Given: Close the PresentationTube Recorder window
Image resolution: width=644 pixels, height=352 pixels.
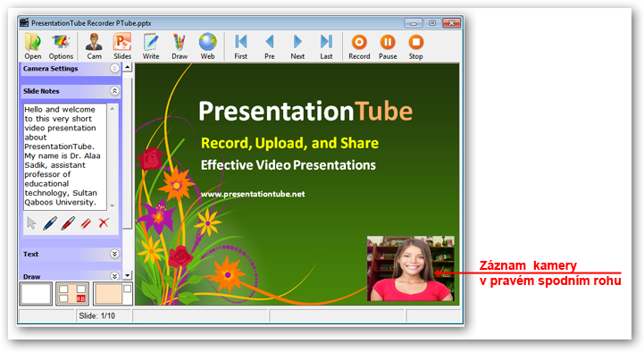Looking at the screenshot, I should pyautogui.click(x=451, y=23).
